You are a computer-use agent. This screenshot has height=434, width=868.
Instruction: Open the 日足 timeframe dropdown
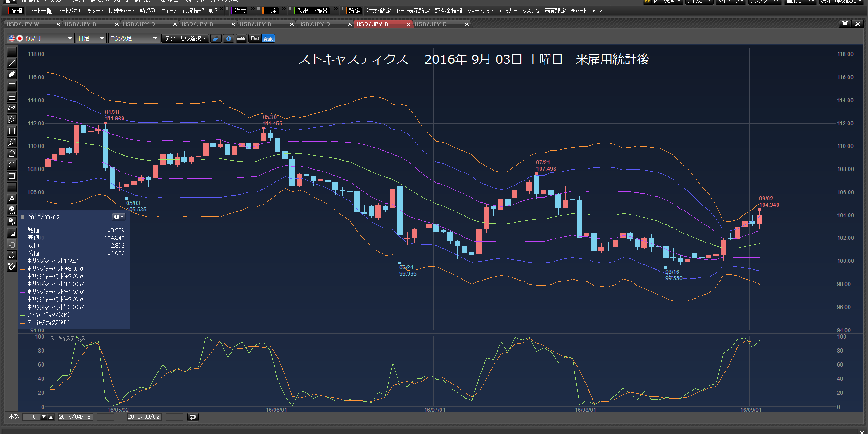click(x=91, y=38)
